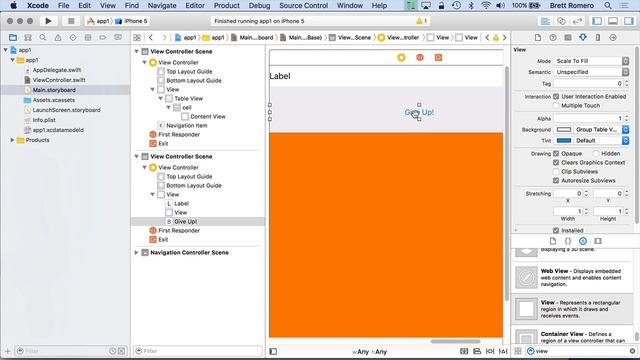Open the Issue navigator
This screenshot has height=360, width=640.
(x=58, y=38)
